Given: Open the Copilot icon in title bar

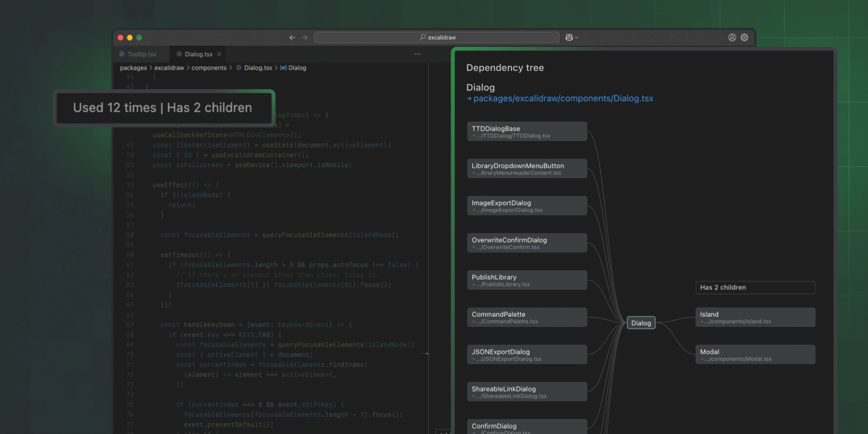Looking at the screenshot, I should tap(569, 38).
